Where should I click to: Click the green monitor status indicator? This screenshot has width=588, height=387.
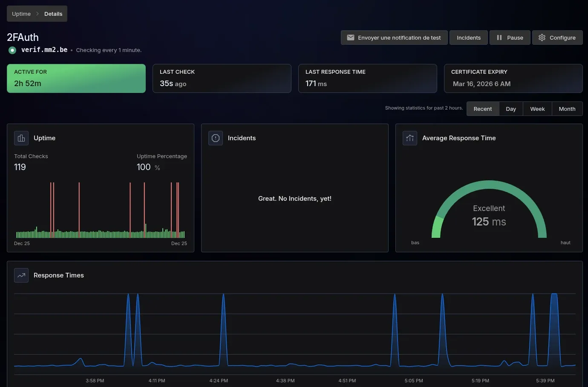click(x=12, y=50)
